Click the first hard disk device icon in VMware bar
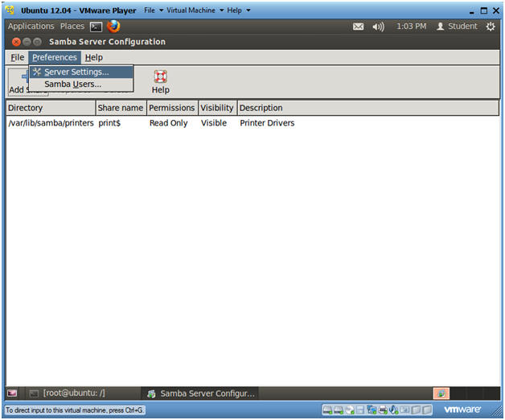 click(x=327, y=410)
